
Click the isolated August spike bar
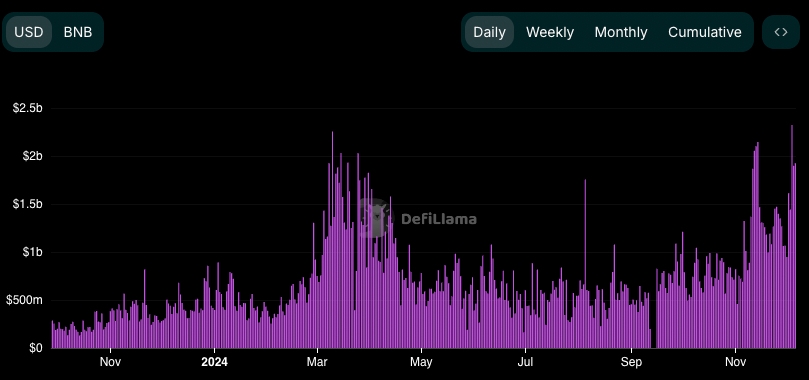(586, 264)
